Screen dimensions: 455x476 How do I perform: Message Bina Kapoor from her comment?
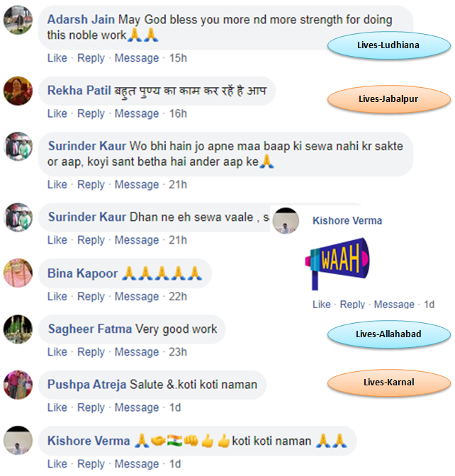(x=137, y=296)
